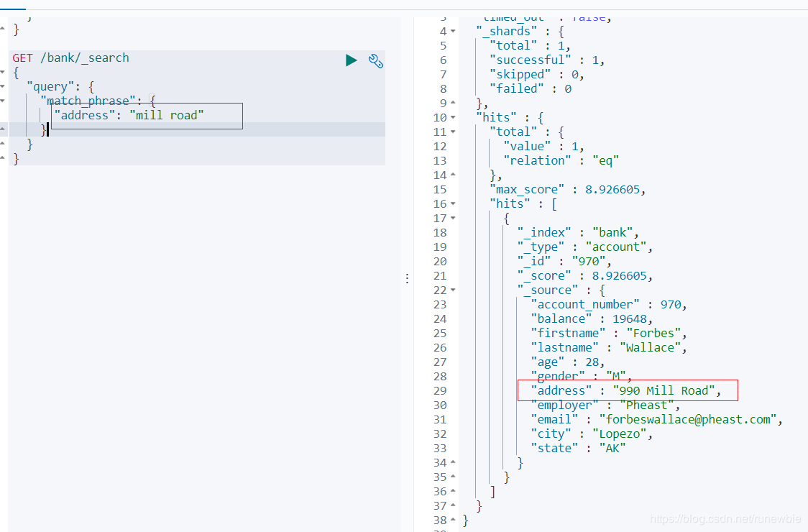The width and height of the screenshot is (808, 532).
Task: Run the GET /bank/_search request
Action: click(352, 60)
